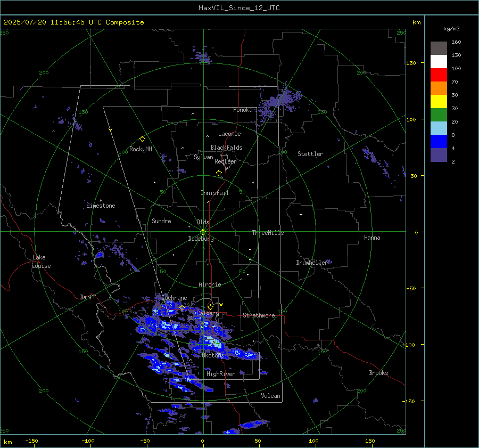
Task: Pick the light blue 8-20 legend color
Action: pyautogui.click(x=439, y=128)
